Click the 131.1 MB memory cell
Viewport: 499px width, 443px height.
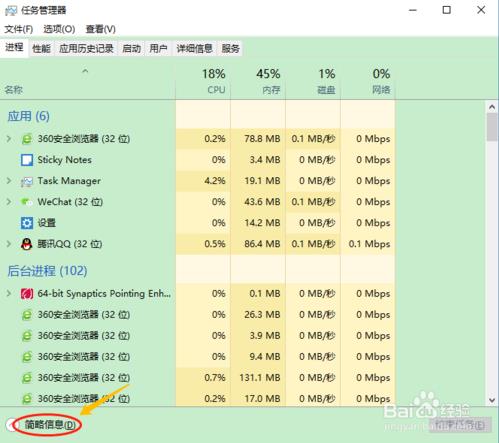coord(258,378)
